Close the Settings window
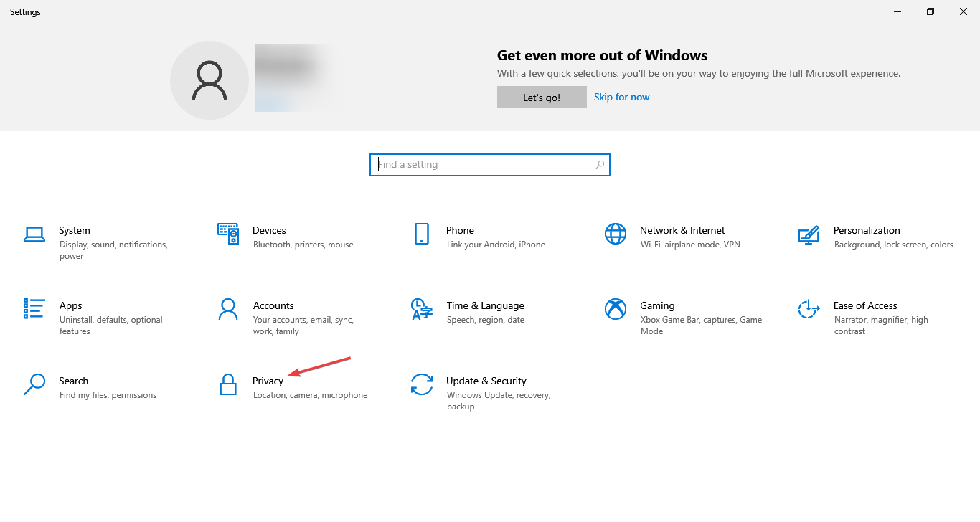The width and height of the screenshot is (980, 522). pos(963,11)
